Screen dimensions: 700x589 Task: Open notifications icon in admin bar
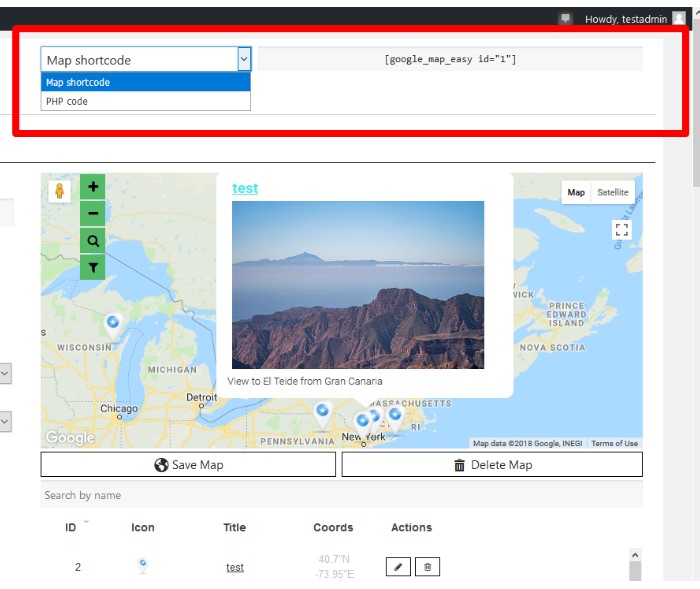coord(565,19)
